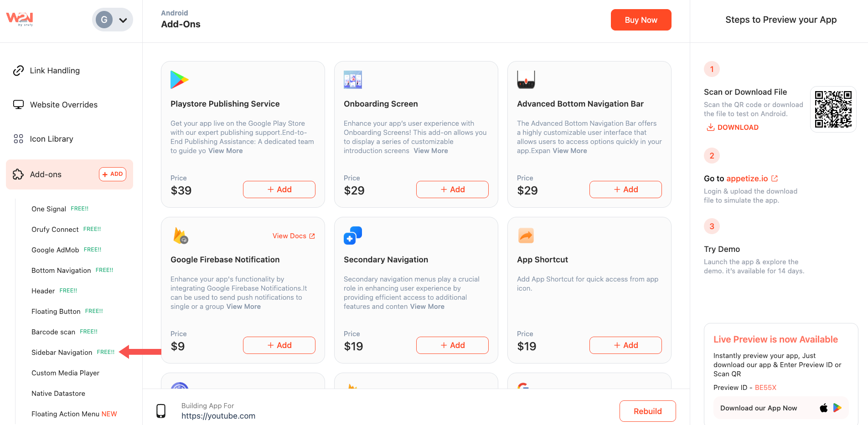
Task: Click the Onboarding Screen card icon
Action: point(352,80)
